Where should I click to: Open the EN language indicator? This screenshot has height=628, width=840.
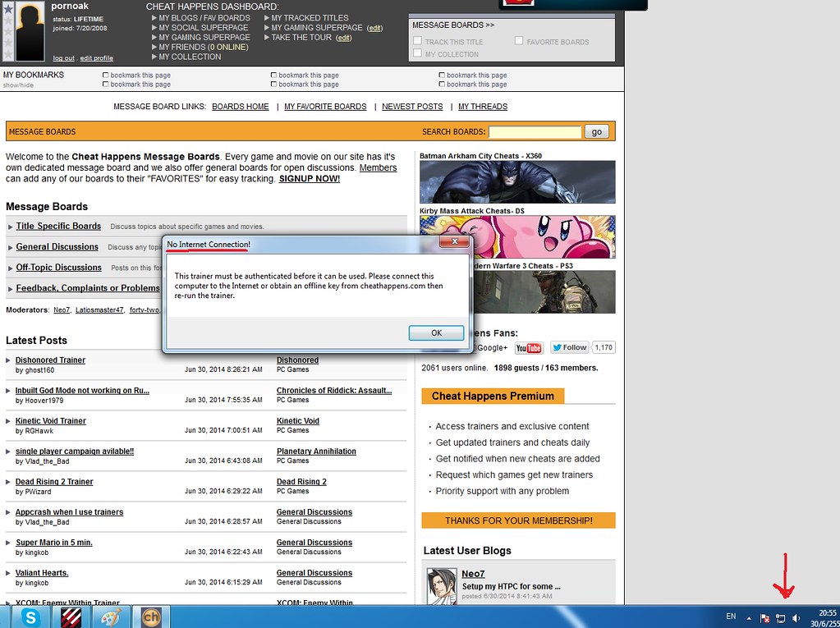pos(731,617)
